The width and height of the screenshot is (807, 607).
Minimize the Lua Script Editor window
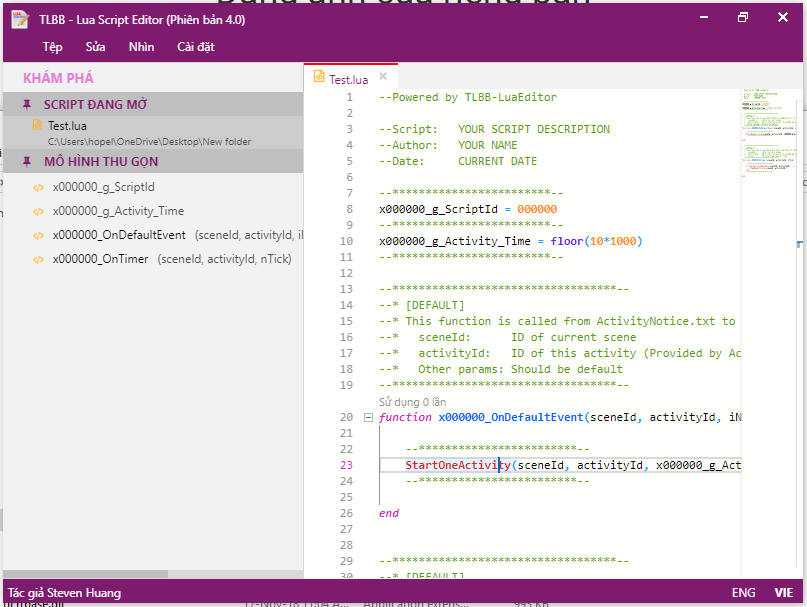click(704, 18)
